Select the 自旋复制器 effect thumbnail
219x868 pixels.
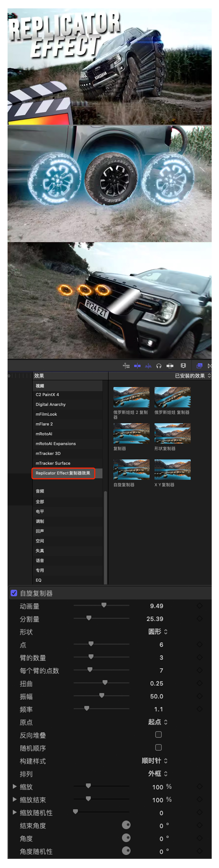131,469
